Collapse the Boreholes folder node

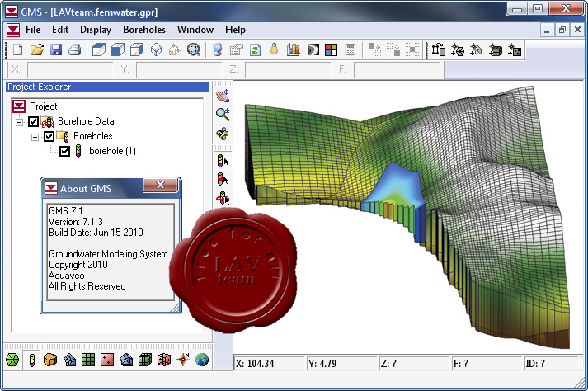(x=35, y=137)
